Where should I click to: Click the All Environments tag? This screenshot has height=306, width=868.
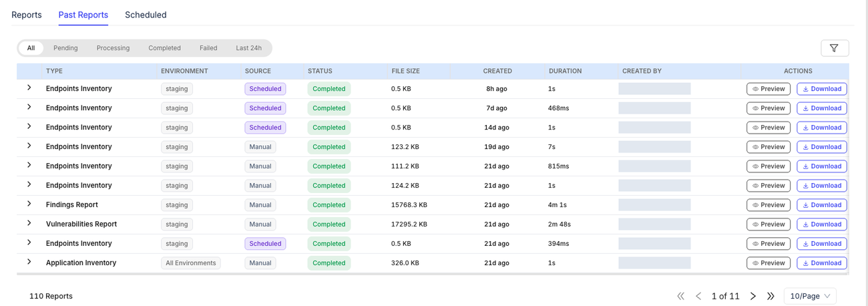pyautogui.click(x=191, y=263)
